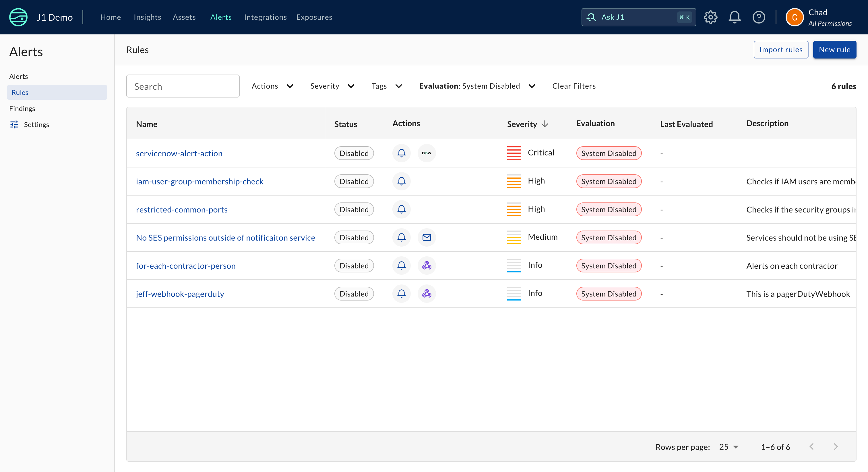Click the New rule button
Image resolution: width=868 pixels, height=472 pixels.
pos(834,50)
